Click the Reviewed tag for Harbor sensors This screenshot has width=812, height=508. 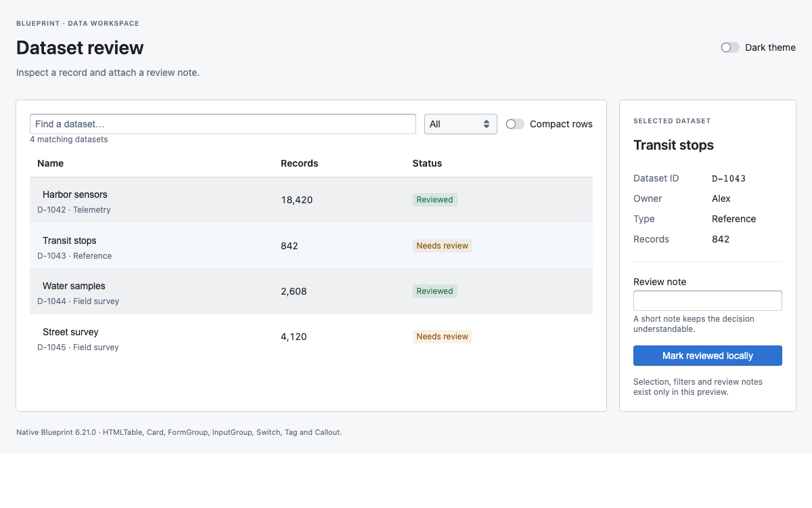coord(435,200)
